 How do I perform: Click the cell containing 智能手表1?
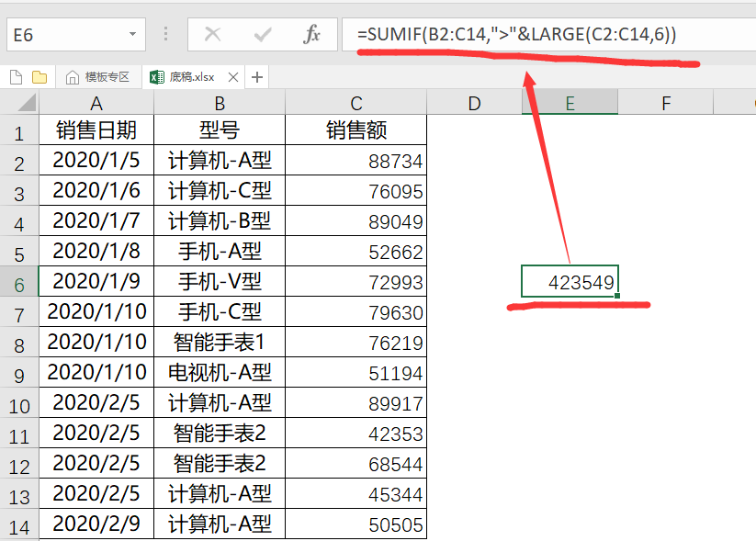click(x=220, y=343)
